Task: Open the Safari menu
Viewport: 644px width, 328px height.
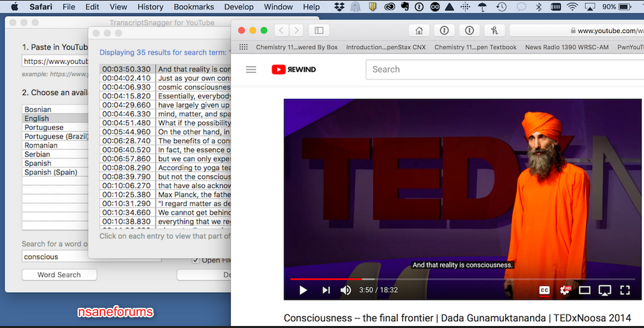Action: [x=40, y=7]
